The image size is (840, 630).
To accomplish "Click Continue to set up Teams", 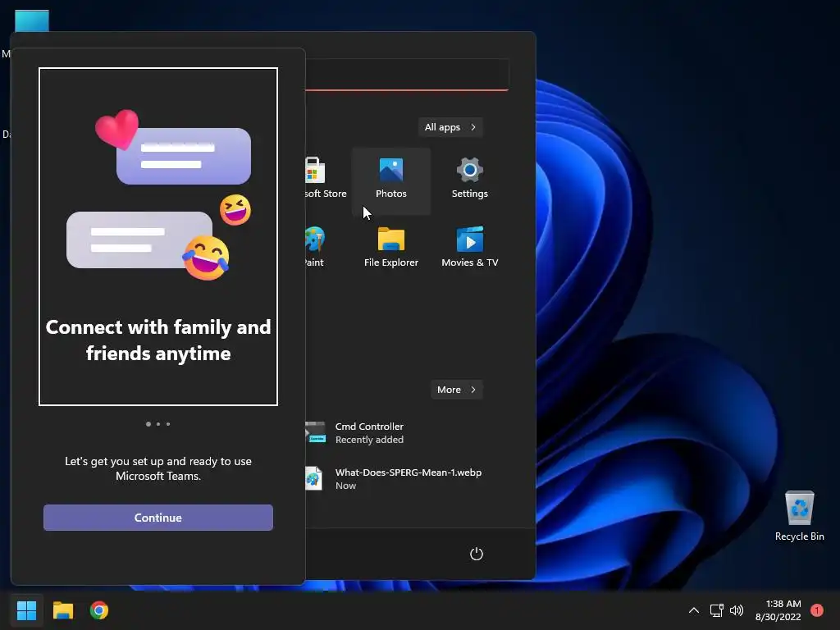I will tap(158, 518).
